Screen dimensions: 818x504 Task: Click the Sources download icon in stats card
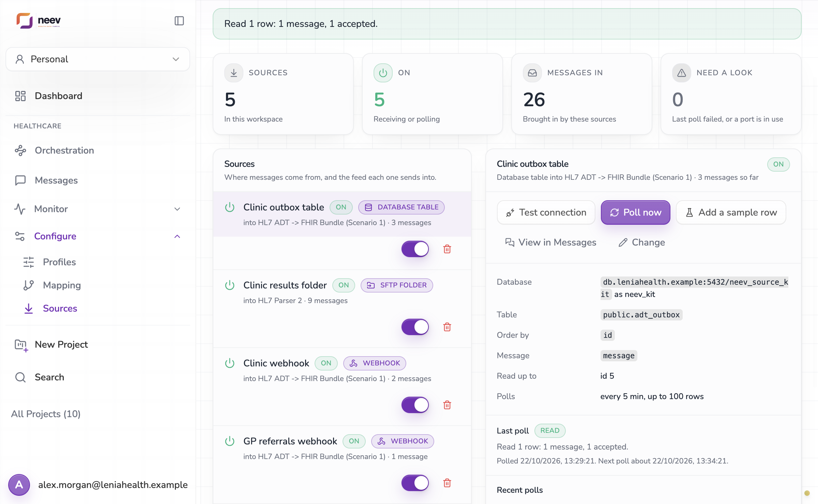tap(234, 73)
